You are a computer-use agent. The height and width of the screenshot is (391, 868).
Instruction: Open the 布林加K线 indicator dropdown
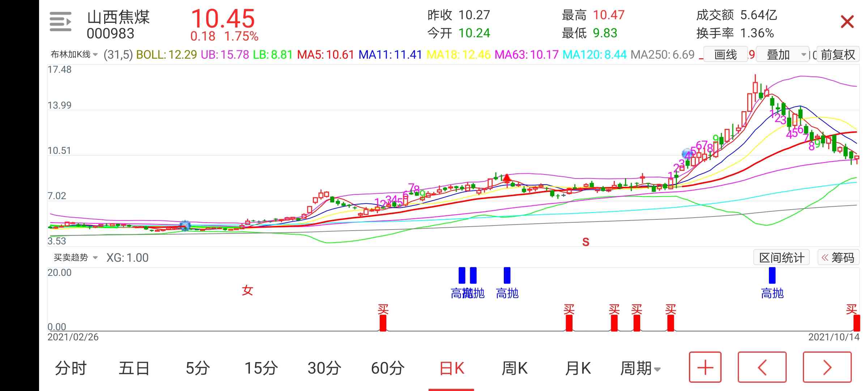pyautogui.click(x=74, y=55)
